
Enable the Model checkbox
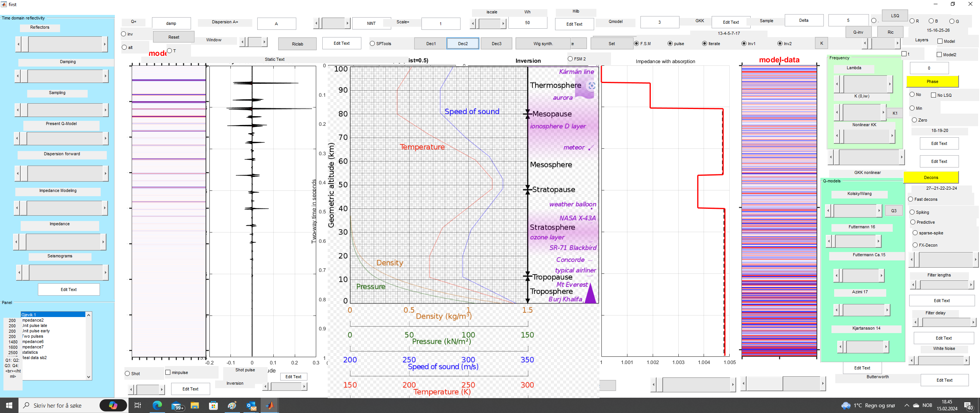940,41
